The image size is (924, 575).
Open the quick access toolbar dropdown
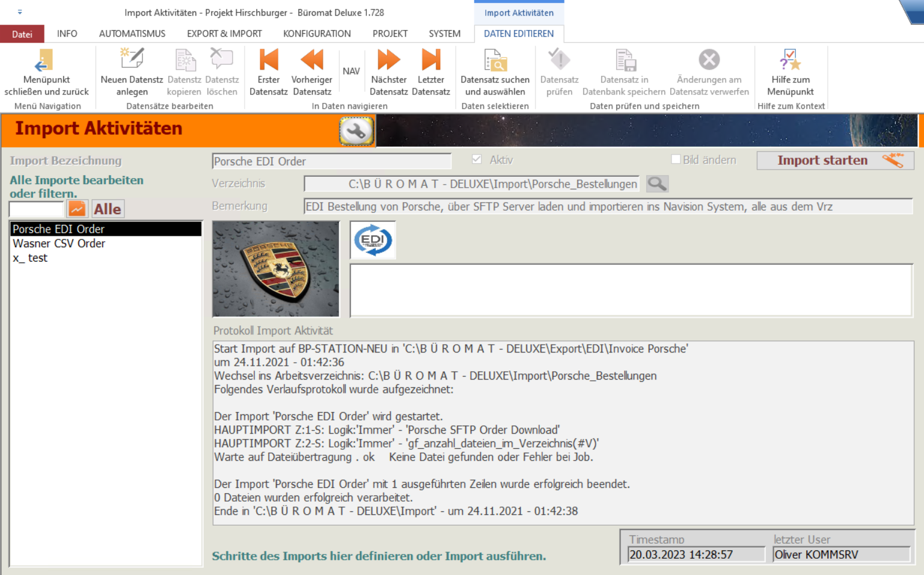20,12
